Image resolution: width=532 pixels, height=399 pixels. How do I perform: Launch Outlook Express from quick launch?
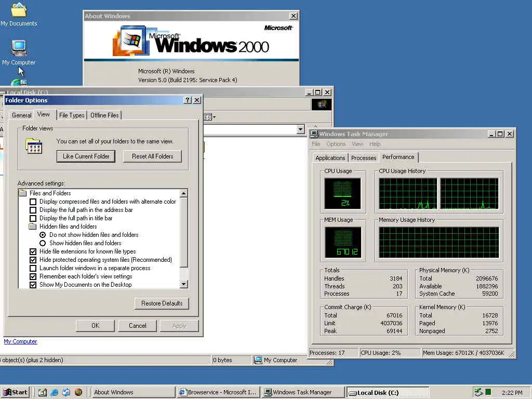click(66, 392)
